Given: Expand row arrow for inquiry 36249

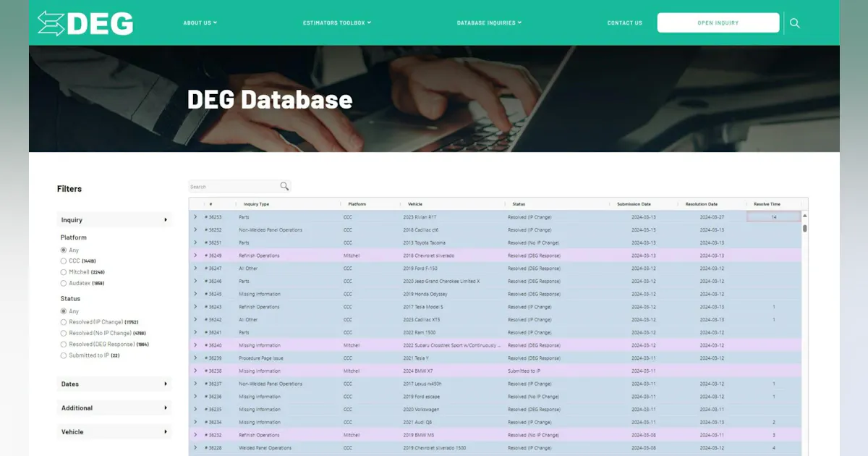Looking at the screenshot, I should coord(195,256).
